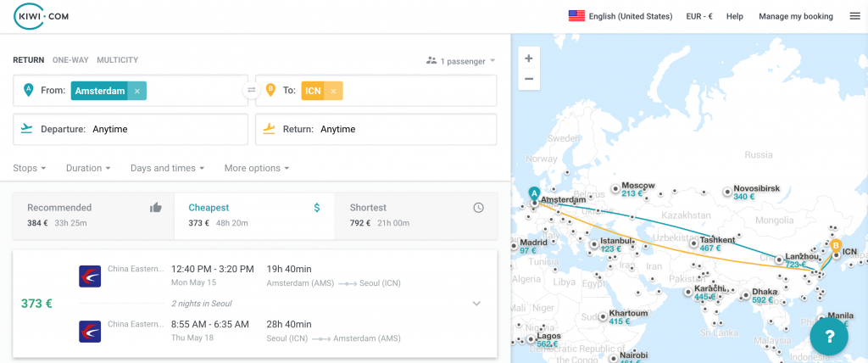
Task: Click the clock Shortest icon
Action: click(x=478, y=208)
